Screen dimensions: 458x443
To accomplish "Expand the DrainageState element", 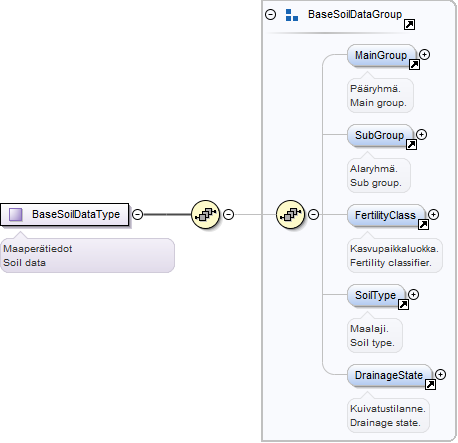I will (x=440, y=374).
